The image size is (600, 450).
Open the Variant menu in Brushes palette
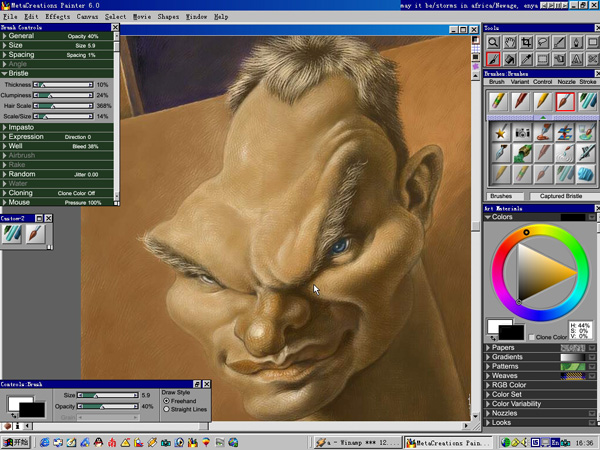click(520, 82)
